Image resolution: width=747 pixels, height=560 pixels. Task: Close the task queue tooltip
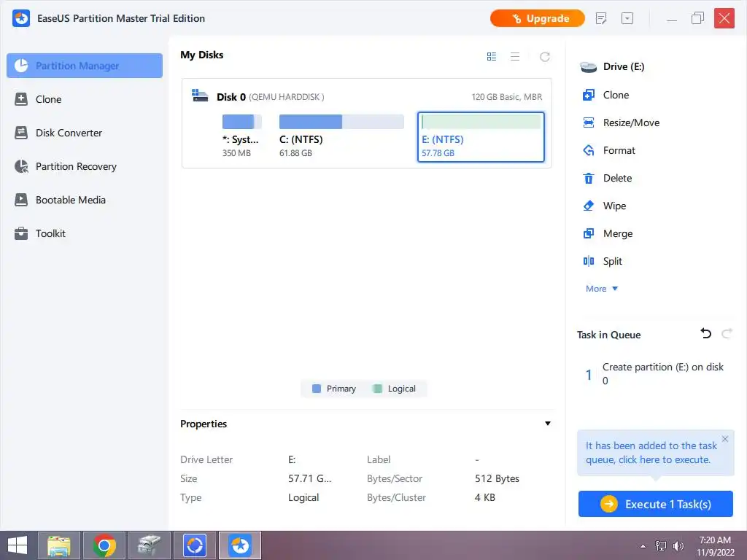(x=724, y=439)
